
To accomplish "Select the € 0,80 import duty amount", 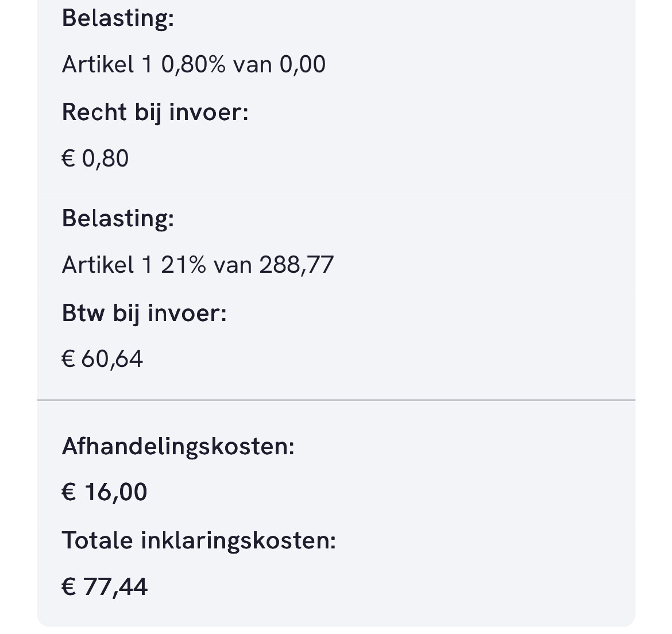I will (x=95, y=158).
